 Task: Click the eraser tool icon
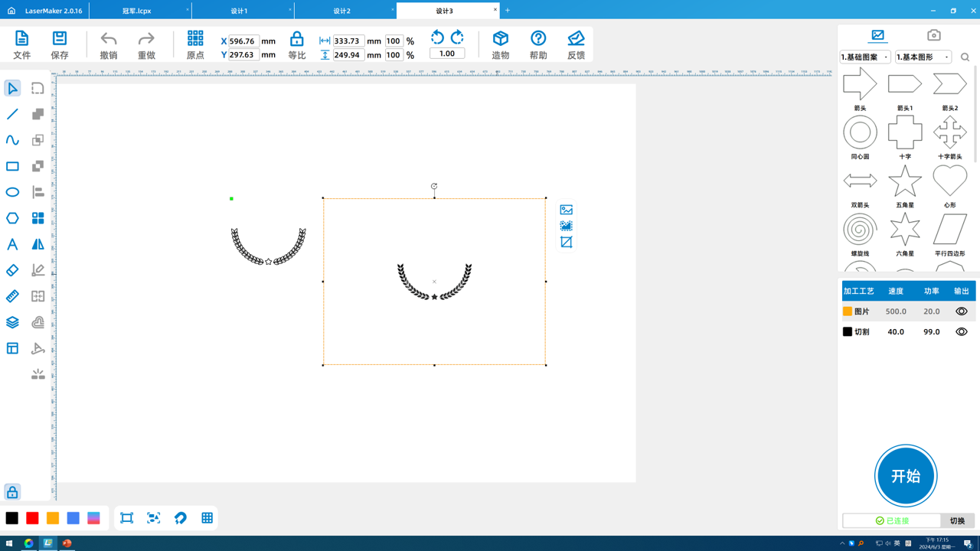[x=12, y=270]
